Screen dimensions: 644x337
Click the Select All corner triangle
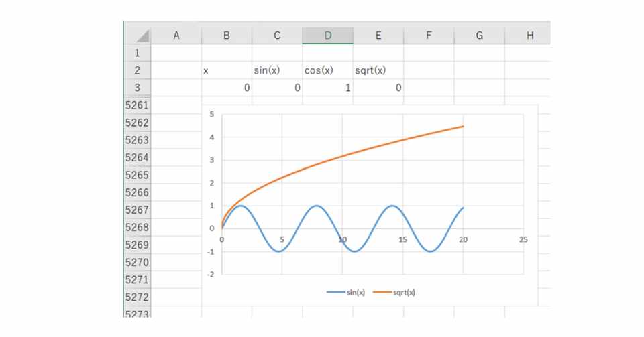coord(140,36)
